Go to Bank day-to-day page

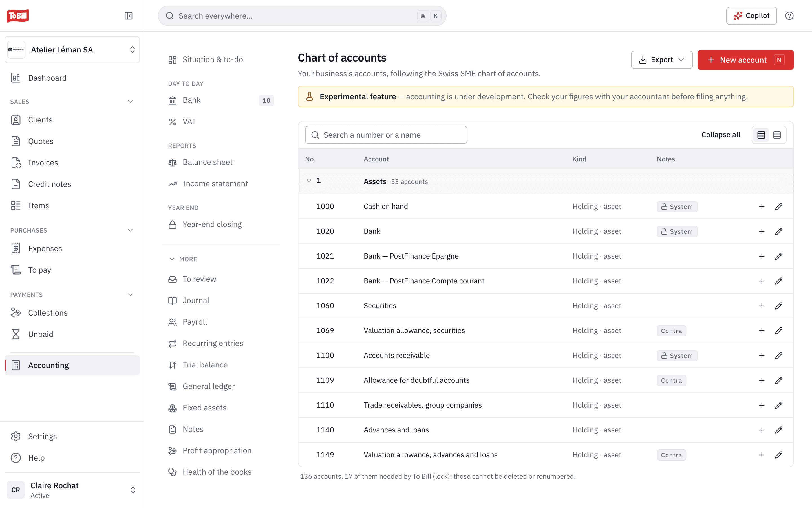221,100
